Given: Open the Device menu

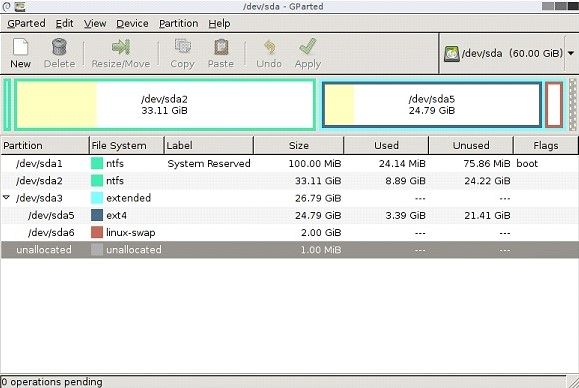Looking at the screenshot, I should click(x=132, y=24).
